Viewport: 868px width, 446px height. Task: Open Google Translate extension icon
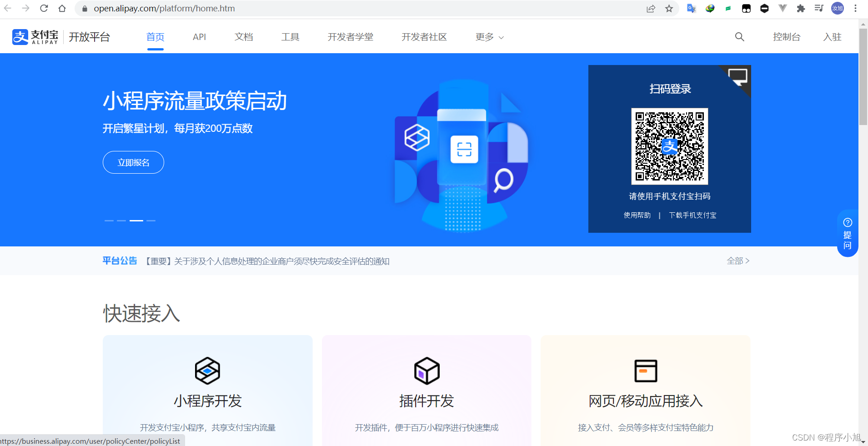pyautogui.click(x=692, y=8)
